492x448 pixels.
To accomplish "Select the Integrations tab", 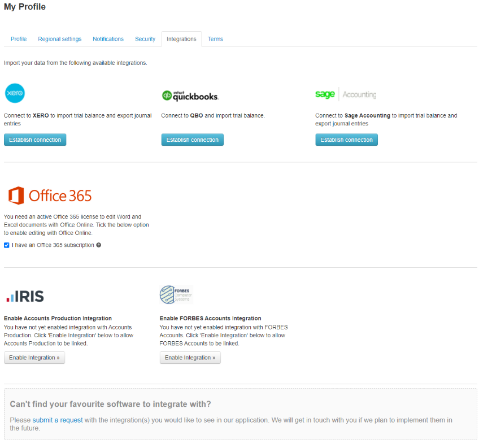I will tap(181, 39).
